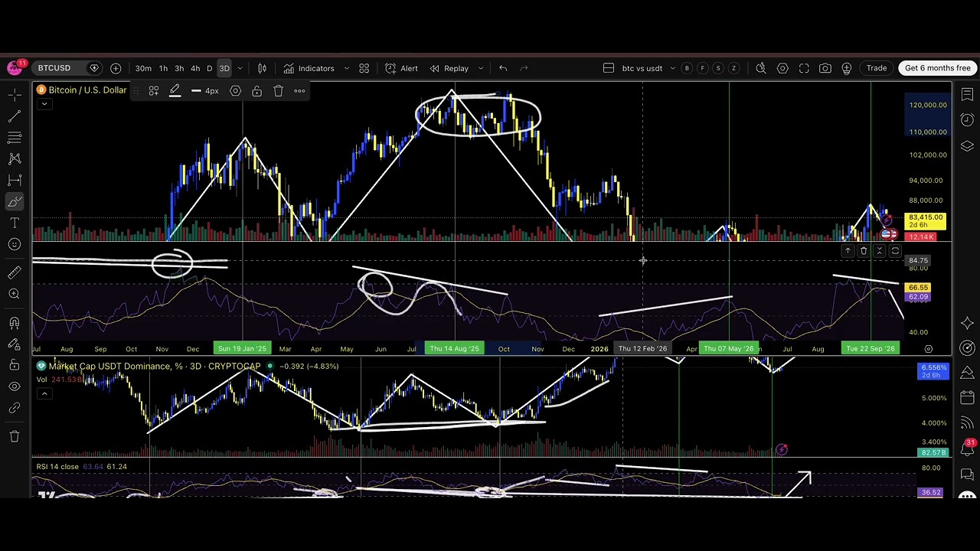This screenshot has width=980, height=551.
Task: Select the trend line drawing tool
Action: (x=15, y=116)
